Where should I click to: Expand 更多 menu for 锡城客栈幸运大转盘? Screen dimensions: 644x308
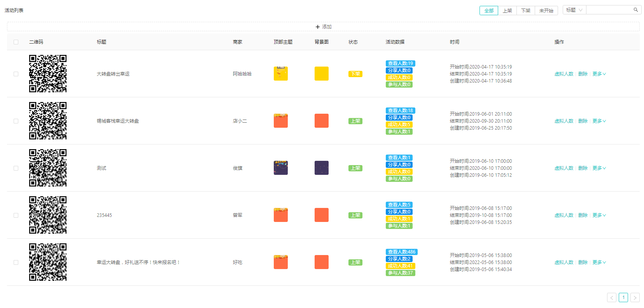(599, 121)
